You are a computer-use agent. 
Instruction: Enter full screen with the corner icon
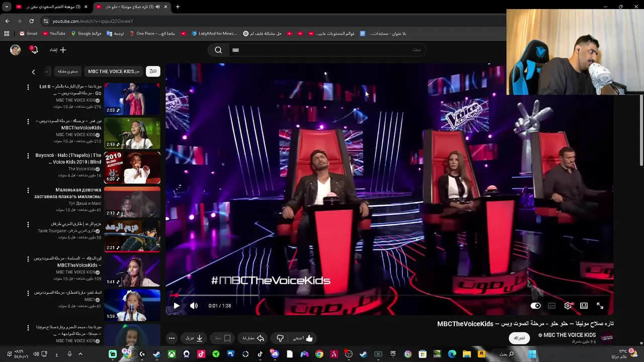600,306
